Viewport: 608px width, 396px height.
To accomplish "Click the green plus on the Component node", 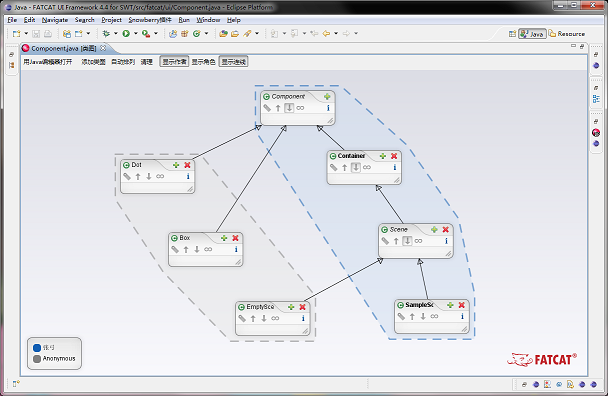I will pyautogui.click(x=327, y=97).
